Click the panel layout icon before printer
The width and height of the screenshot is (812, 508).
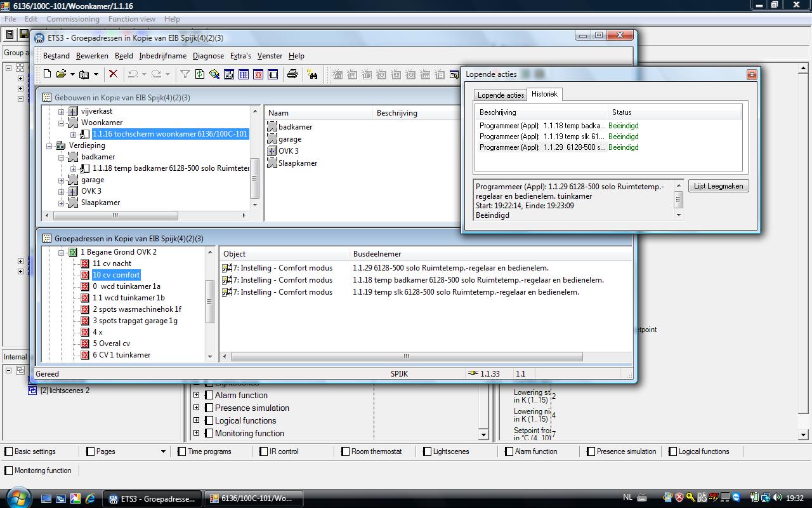click(273, 74)
